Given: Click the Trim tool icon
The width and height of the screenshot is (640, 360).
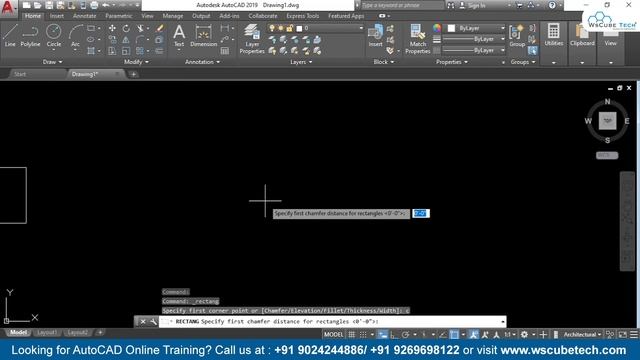Looking at the screenshot, I should tap(140, 28).
